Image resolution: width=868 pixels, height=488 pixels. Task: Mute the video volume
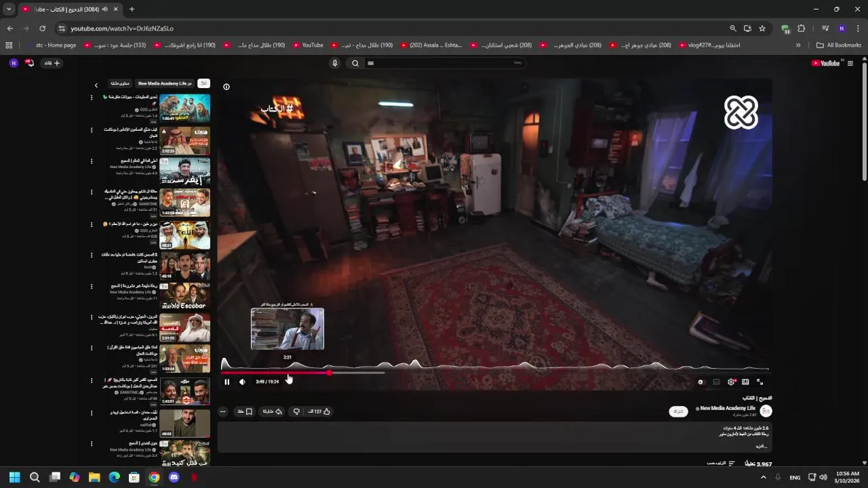click(x=242, y=382)
